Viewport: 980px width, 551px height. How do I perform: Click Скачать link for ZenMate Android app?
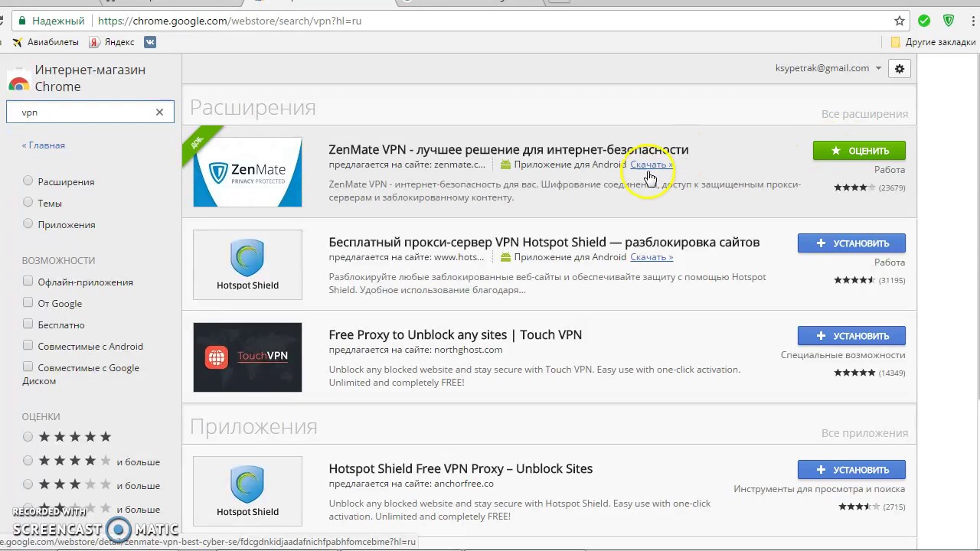click(x=652, y=165)
